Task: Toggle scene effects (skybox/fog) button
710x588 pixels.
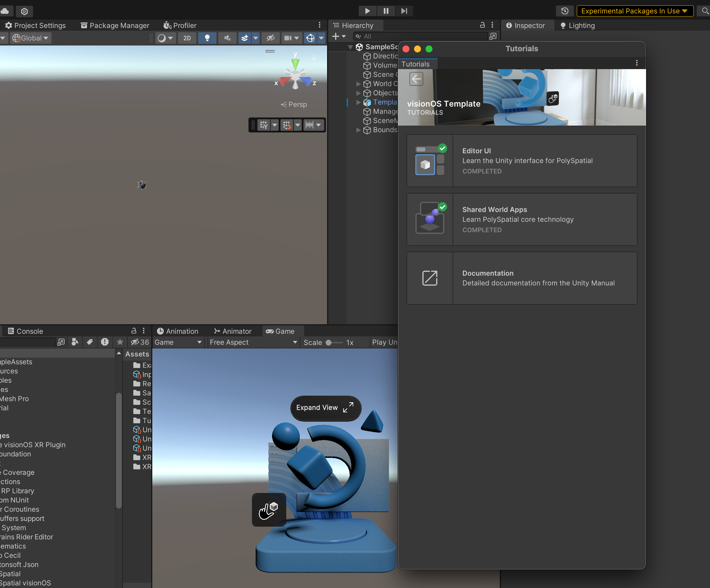Action: click(x=244, y=38)
